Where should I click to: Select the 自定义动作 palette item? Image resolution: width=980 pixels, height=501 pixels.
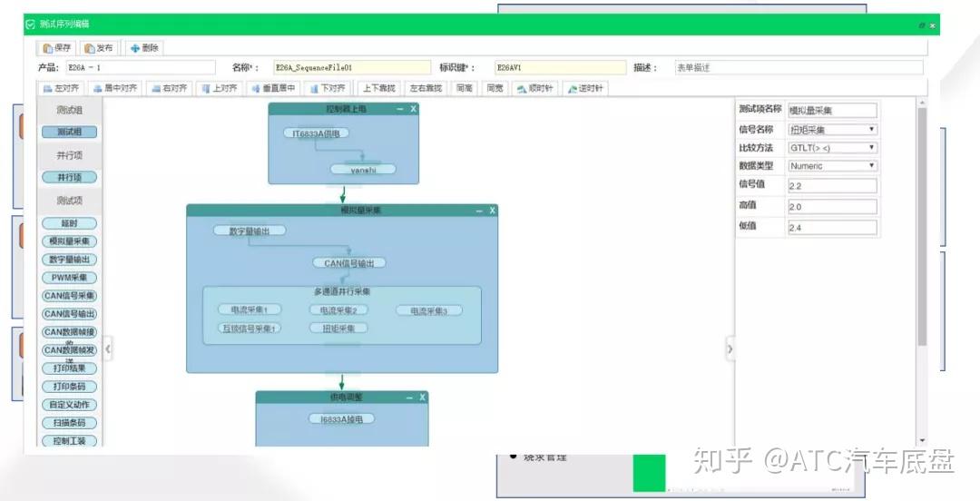pyautogui.click(x=69, y=405)
